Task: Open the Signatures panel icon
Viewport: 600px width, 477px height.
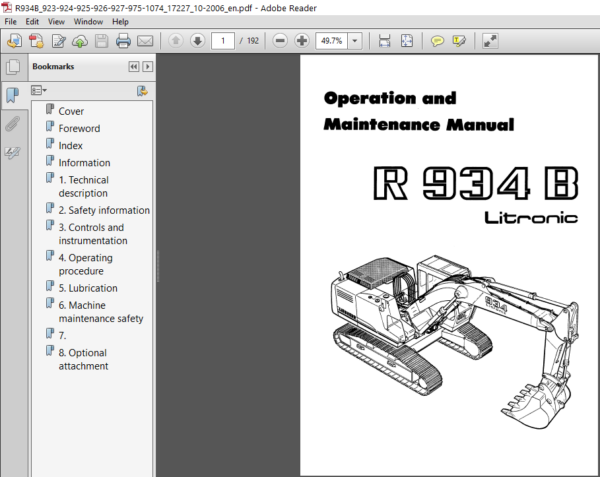Action: tap(13, 153)
